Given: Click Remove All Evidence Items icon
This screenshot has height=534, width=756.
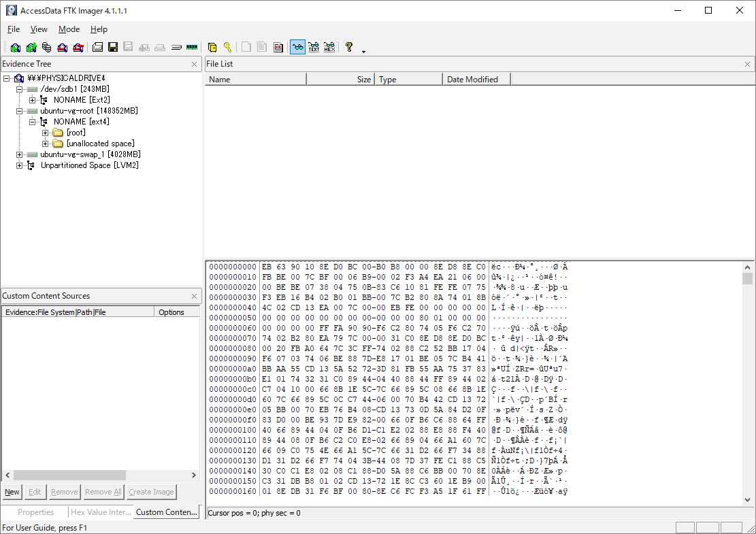Looking at the screenshot, I should point(78,47).
